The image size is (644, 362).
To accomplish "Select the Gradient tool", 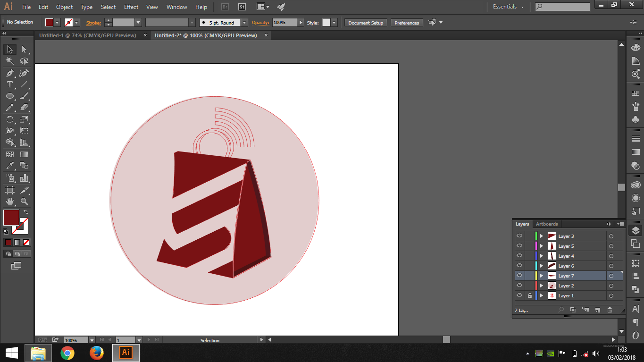I will point(24,154).
